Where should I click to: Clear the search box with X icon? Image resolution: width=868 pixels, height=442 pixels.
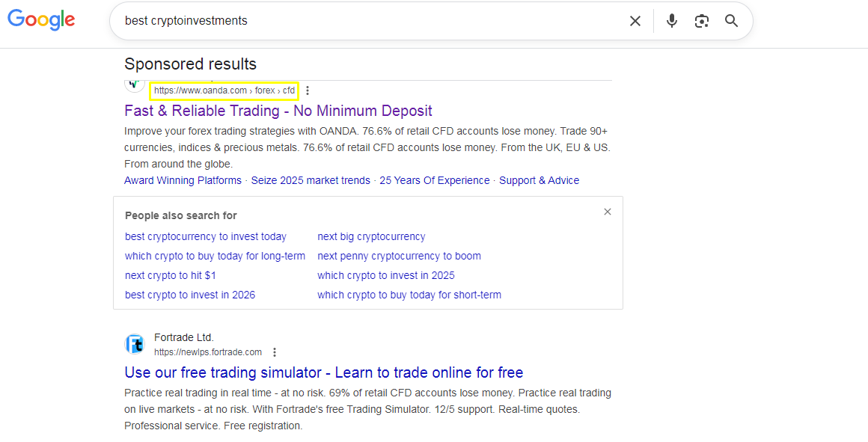635,21
